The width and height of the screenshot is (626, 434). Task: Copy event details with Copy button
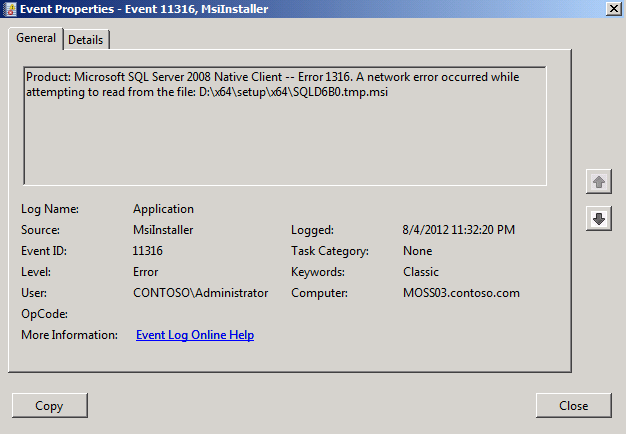point(50,406)
